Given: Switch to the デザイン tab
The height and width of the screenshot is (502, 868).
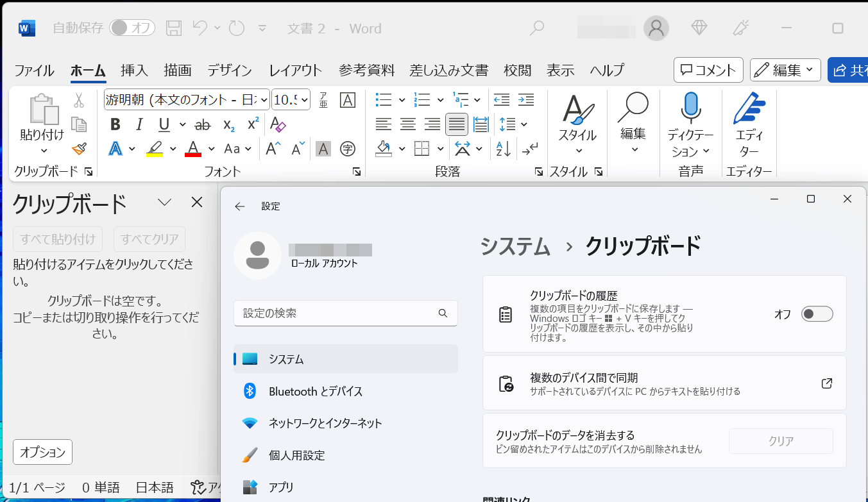Looking at the screenshot, I should click(x=230, y=70).
